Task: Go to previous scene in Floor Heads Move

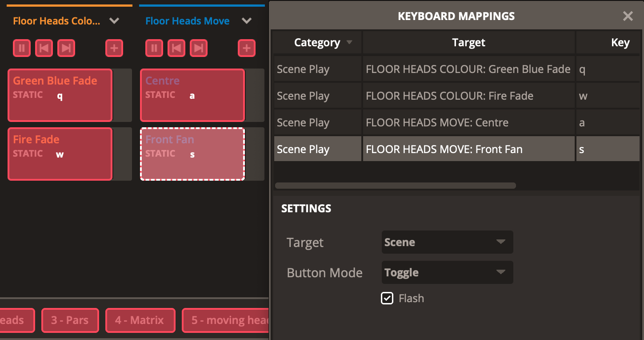Action: (x=176, y=48)
